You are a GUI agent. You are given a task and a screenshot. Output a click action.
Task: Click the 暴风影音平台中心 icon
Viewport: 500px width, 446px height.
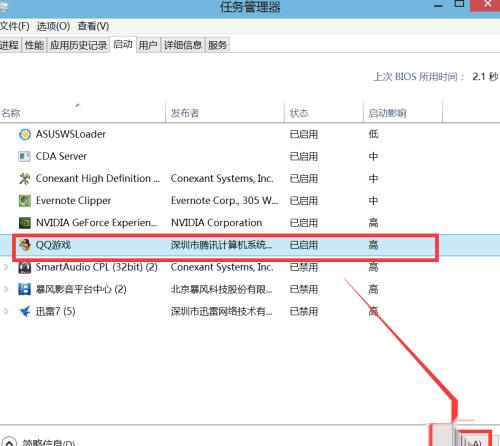pos(24,289)
